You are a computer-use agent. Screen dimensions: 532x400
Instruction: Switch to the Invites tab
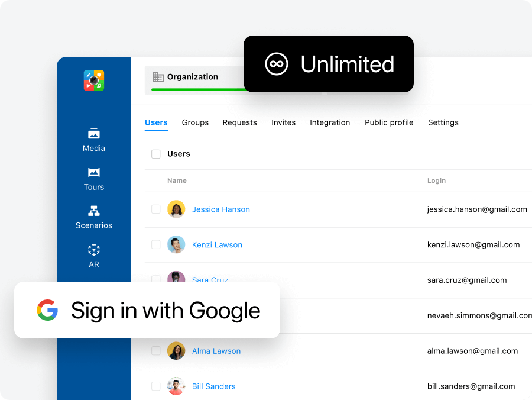click(x=283, y=122)
